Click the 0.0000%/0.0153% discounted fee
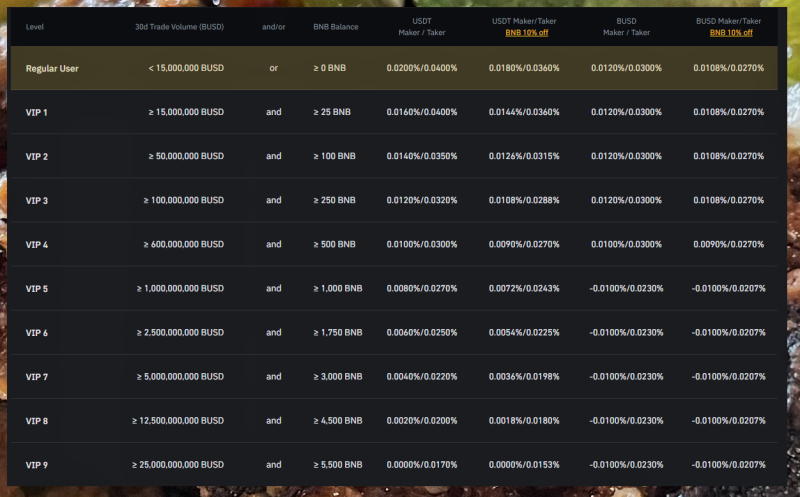800x497 pixels. (524, 465)
